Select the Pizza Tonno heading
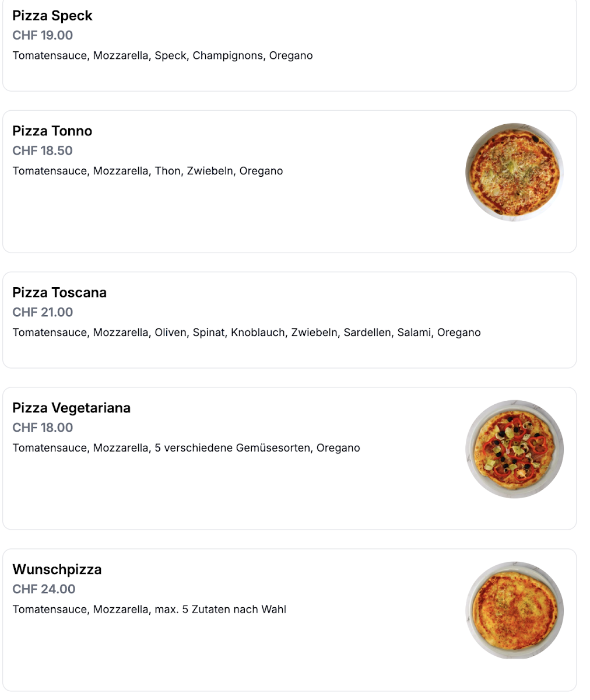590x700 pixels. pos(52,131)
